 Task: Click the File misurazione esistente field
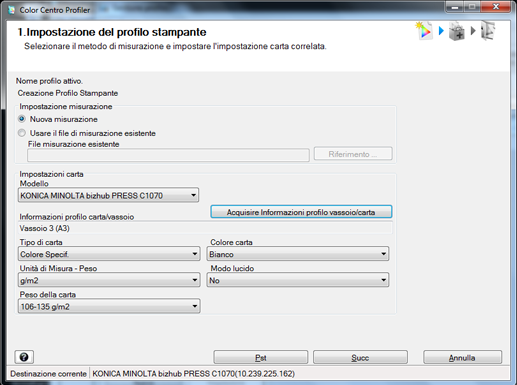168,155
